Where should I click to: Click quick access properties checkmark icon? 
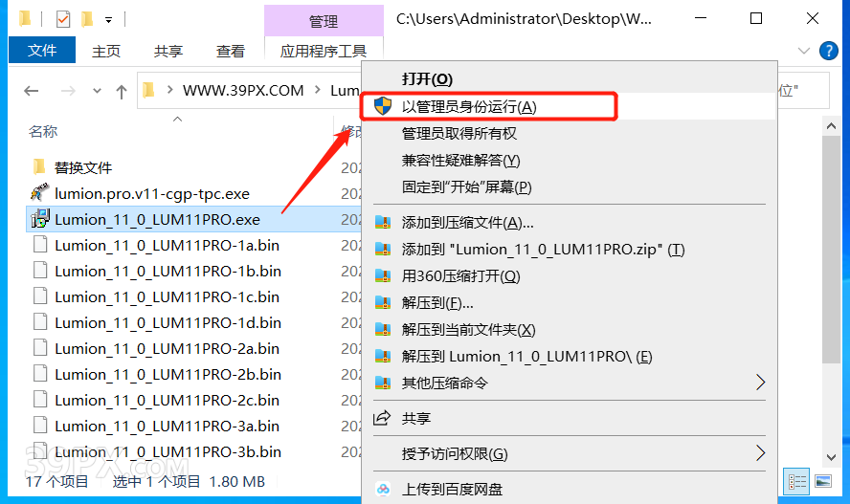[63, 19]
